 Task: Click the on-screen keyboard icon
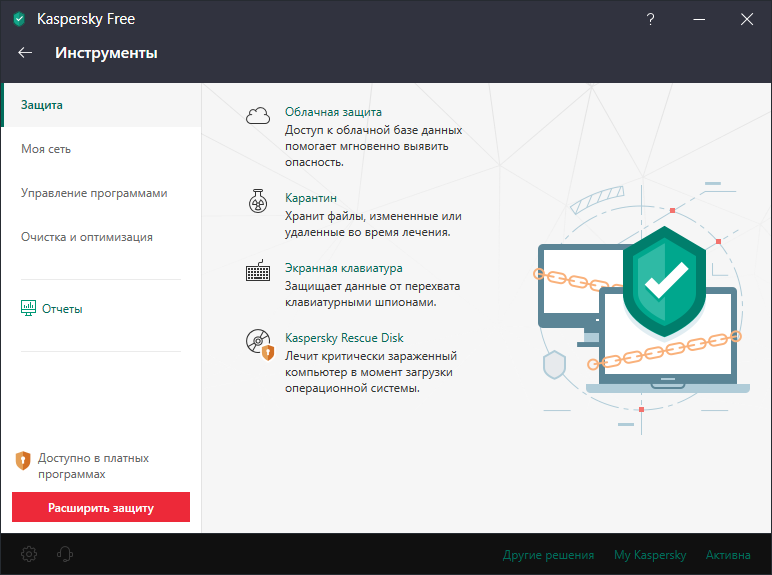click(258, 272)
